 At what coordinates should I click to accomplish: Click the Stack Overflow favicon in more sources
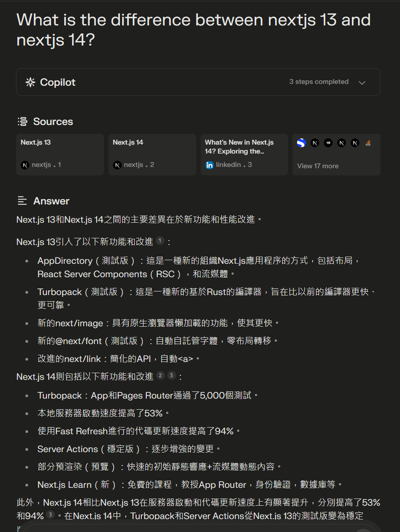tap(368, 143)
